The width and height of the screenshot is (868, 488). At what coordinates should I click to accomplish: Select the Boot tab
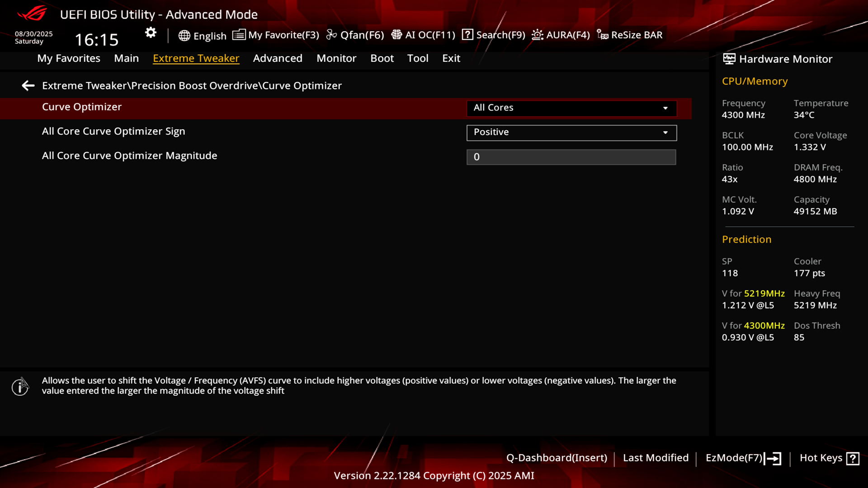(382, 58)
